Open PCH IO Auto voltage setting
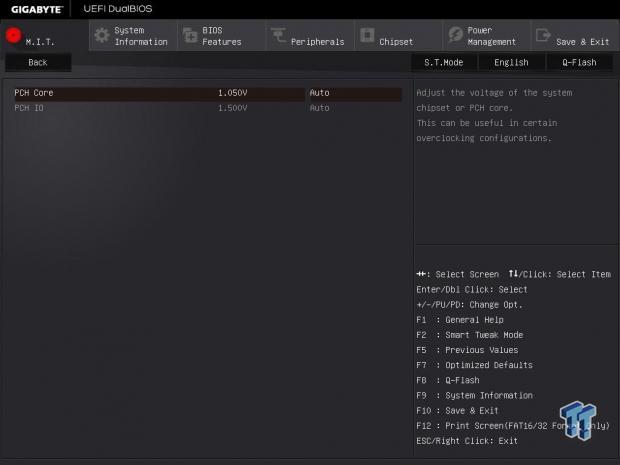 coord(354,108)
